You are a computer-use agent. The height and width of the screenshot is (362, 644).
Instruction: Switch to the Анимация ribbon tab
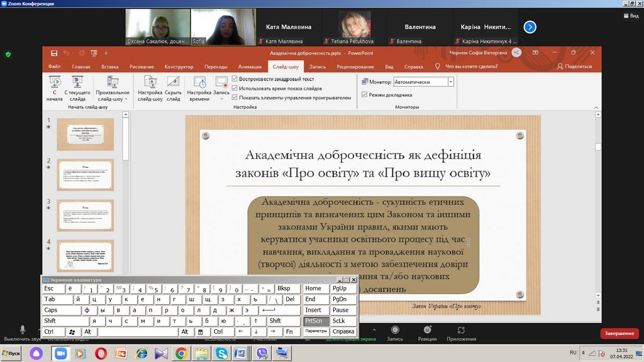[250, 67]
